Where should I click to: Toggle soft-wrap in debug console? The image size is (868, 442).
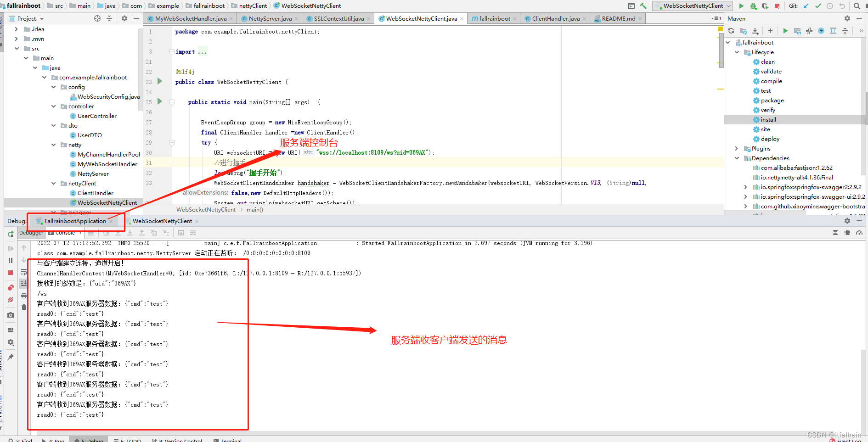coord(24,272)
